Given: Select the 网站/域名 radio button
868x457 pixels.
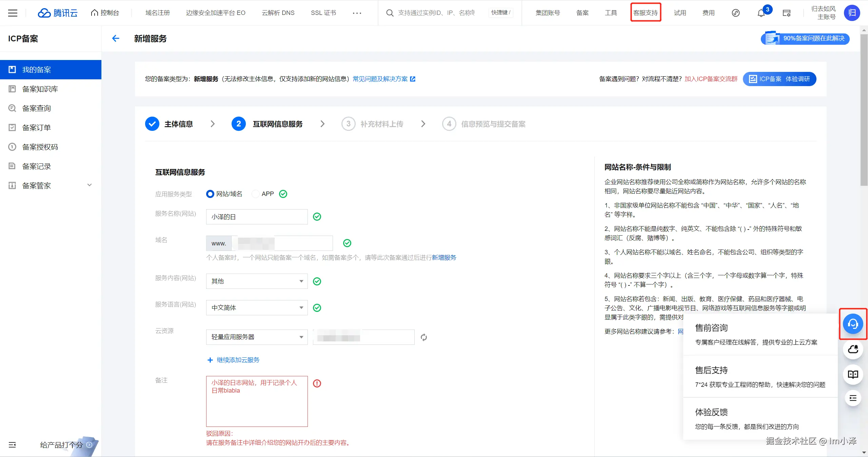Looking at the screenshot, I should pyautogui.click(x=210, y=194).
